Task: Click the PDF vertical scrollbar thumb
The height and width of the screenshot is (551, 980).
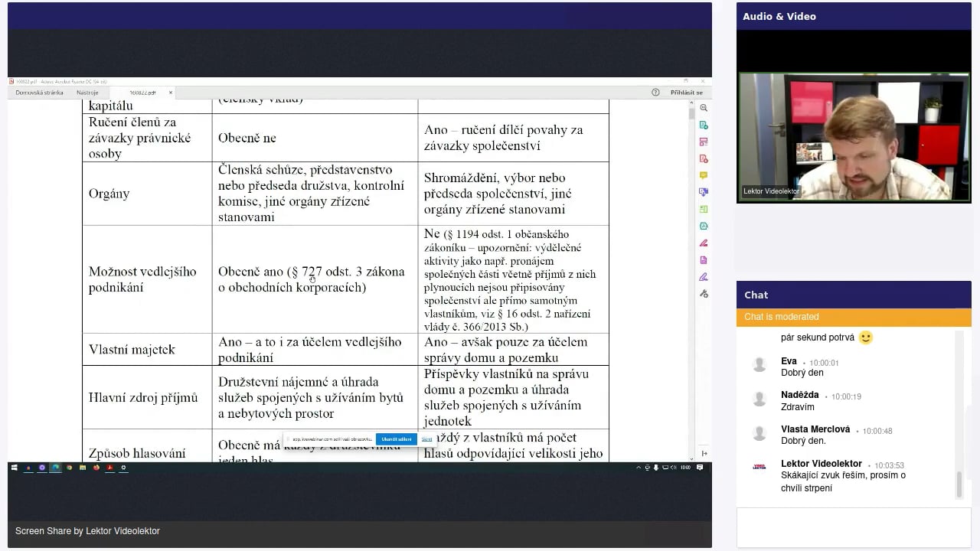Action: click(691, 113)
